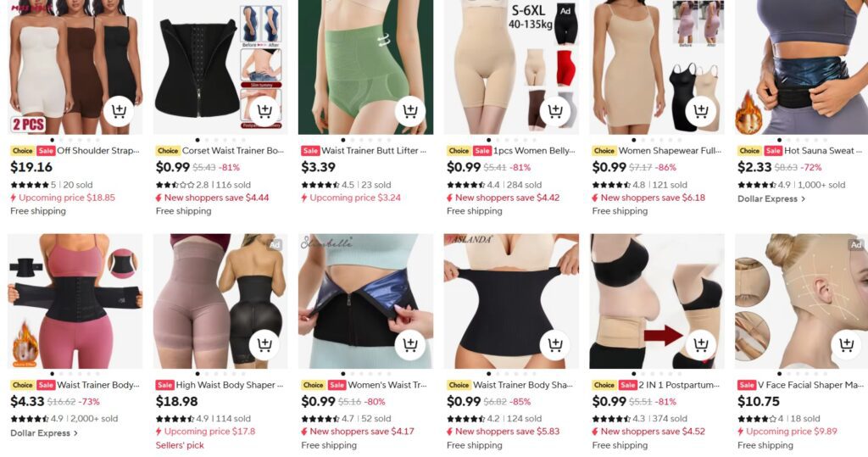Add V Face Facial Shaper to cart
The image size is (868, 457).
[x=846, y=344]
